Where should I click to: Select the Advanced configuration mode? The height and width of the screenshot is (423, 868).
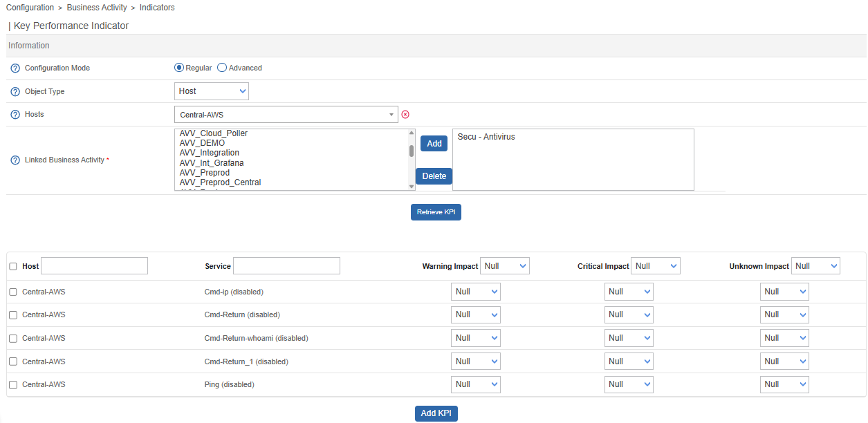tap(222, 68)
